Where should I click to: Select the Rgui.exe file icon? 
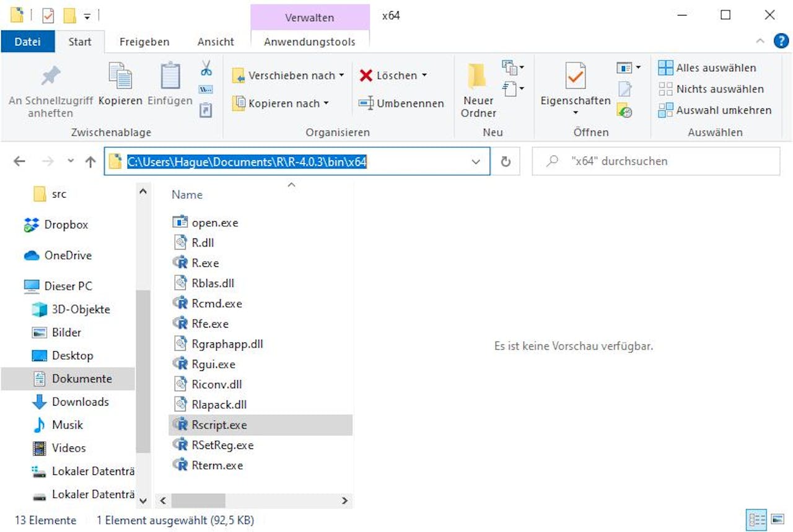pos(180,364)
